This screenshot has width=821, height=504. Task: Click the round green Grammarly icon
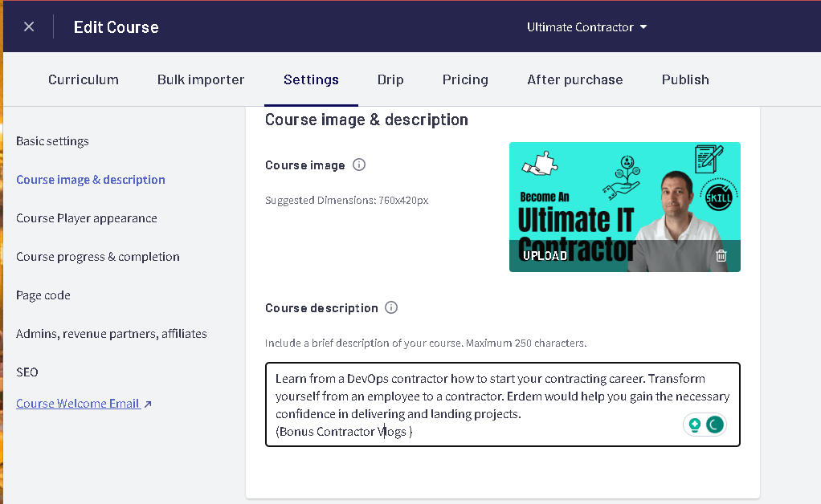click(715, 425)
